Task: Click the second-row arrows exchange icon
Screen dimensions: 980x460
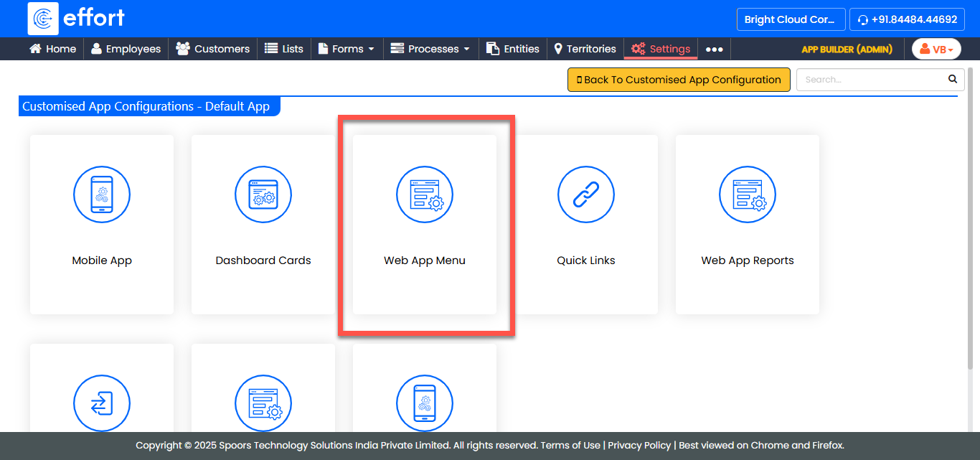Action: pyautogui.click(x=102, y=403)
